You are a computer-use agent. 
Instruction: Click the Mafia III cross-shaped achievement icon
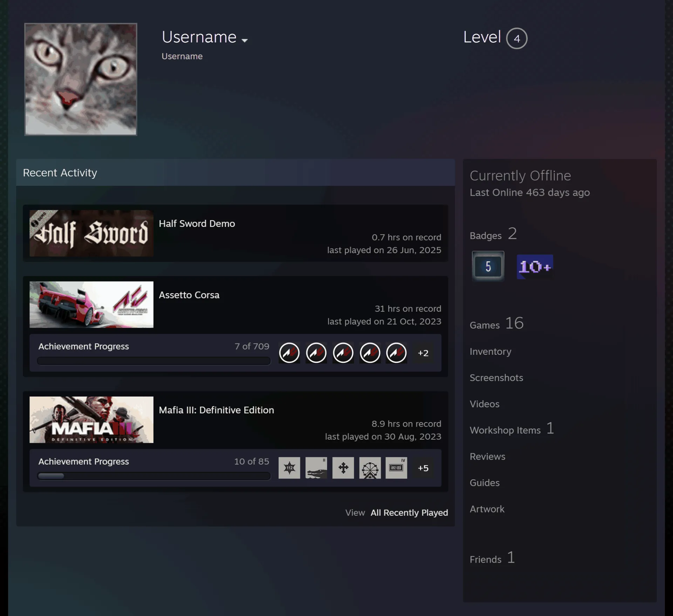pyautogui.click(x=343, y=468)
